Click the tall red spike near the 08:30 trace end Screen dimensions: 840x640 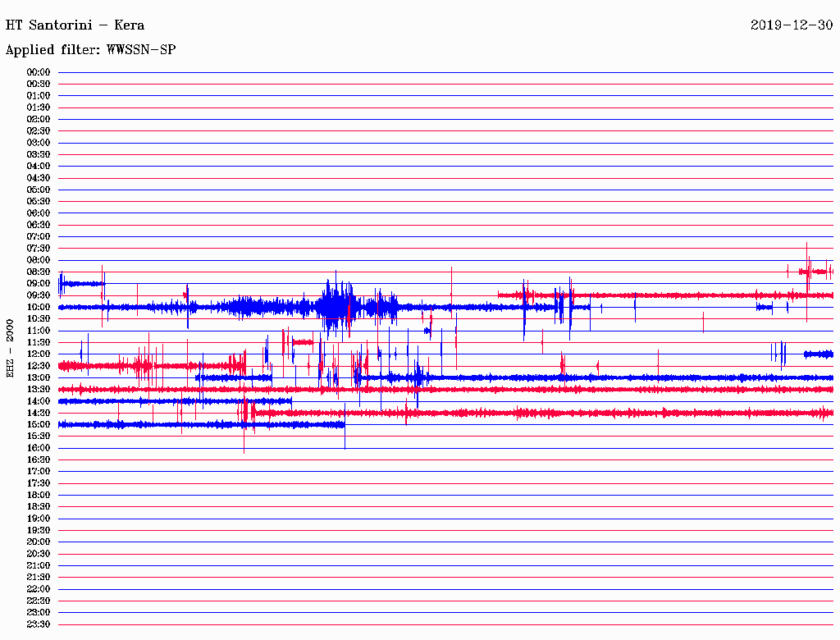(x=807, y=282)
